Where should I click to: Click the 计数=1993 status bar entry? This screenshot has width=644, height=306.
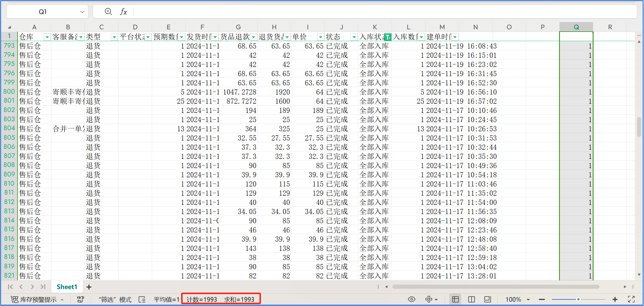[x=202, y=300]
